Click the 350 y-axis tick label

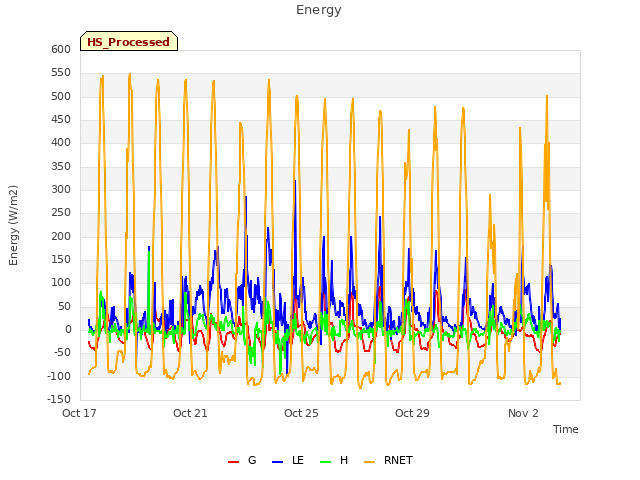(x=61, y=166)
